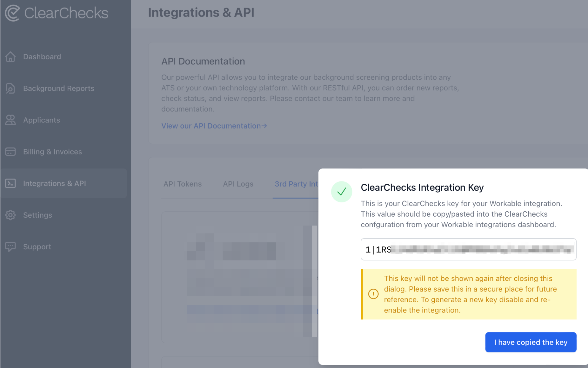Switch to the API Tokens tab
The image size is (588, 368).
click(x=183, y=184)
